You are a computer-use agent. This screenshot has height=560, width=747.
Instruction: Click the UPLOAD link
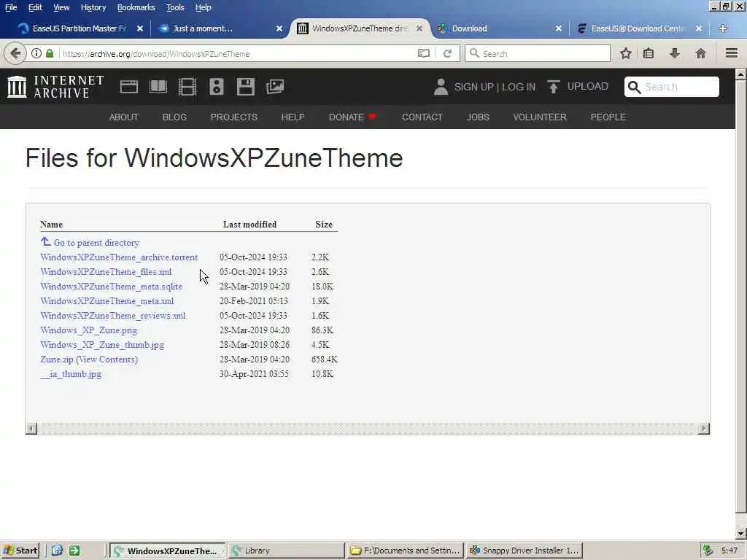[588, 86]
